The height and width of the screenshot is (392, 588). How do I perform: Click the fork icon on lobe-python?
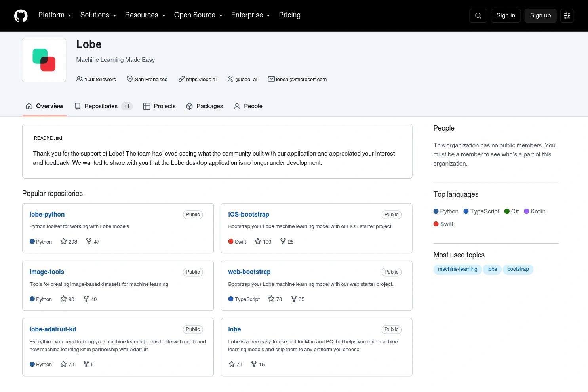pyautogui.click(x=89, y=241)
